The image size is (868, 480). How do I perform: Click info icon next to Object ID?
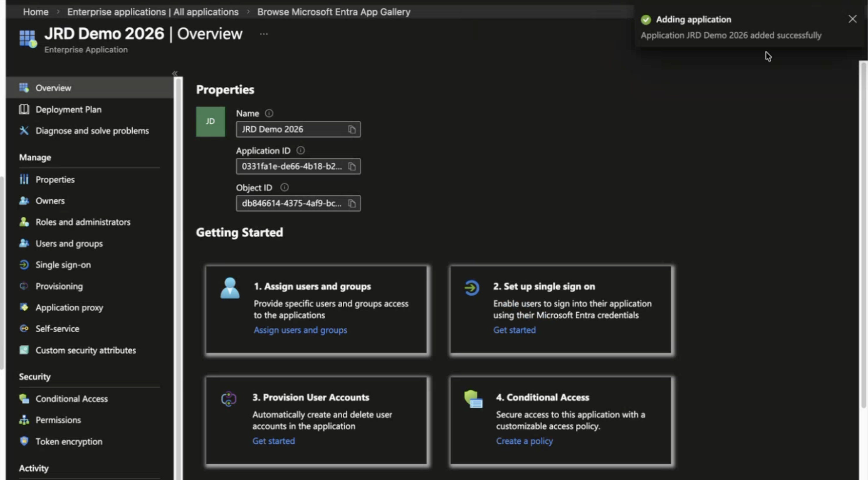point(284,188)
